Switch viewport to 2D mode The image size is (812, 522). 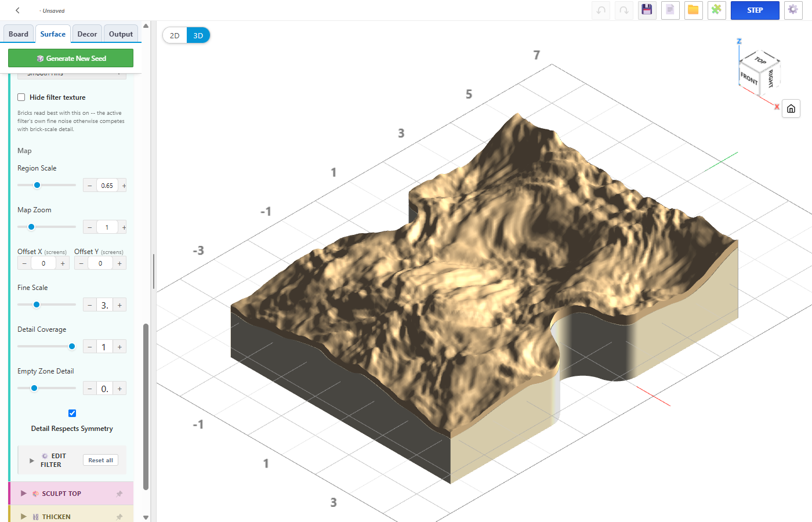coord(175,35)
